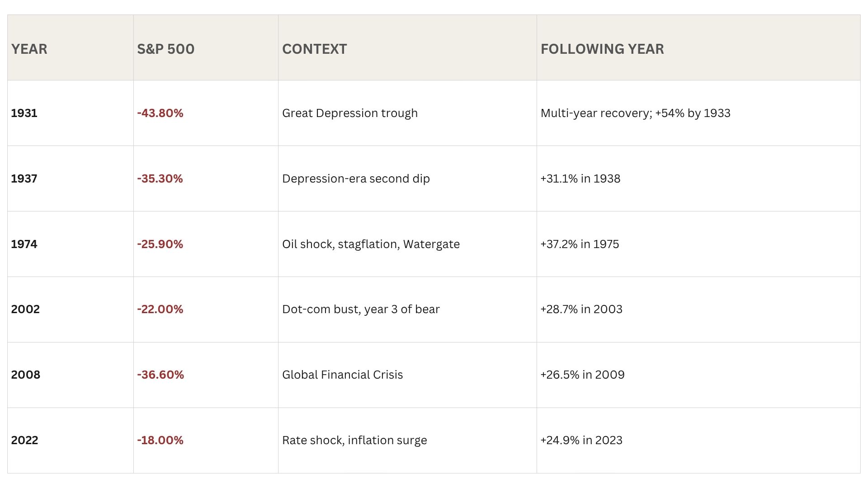Select the -43.80% value cell
Image resolution: width=868 pixels, height=488 pixels.
[x=160, y=113]
